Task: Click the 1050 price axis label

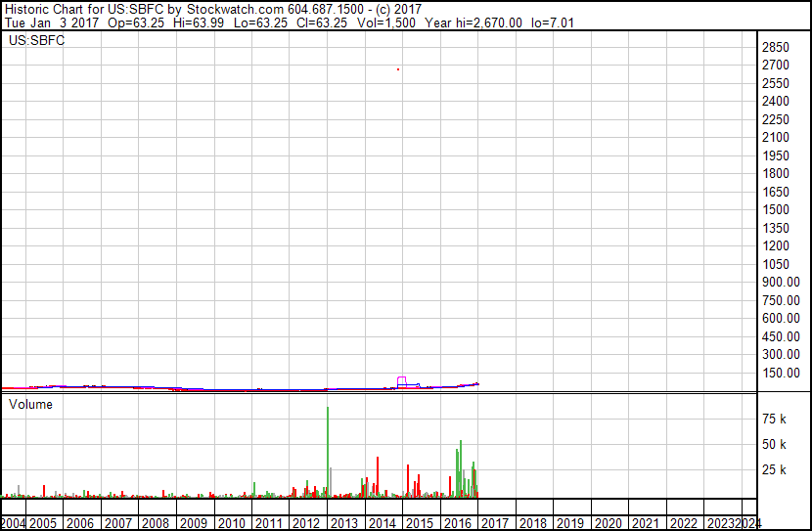Action: pyautogui.click(x=775, y=264)
